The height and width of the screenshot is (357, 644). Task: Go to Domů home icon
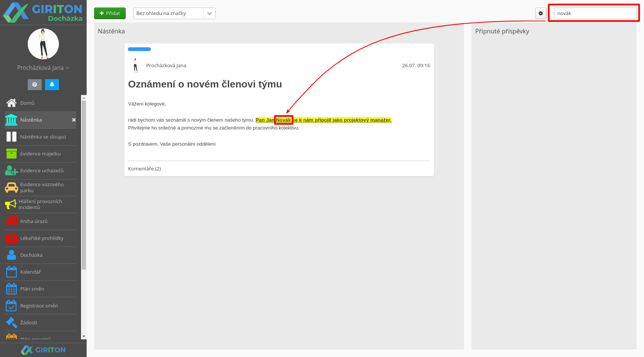(x=11, y=103)
